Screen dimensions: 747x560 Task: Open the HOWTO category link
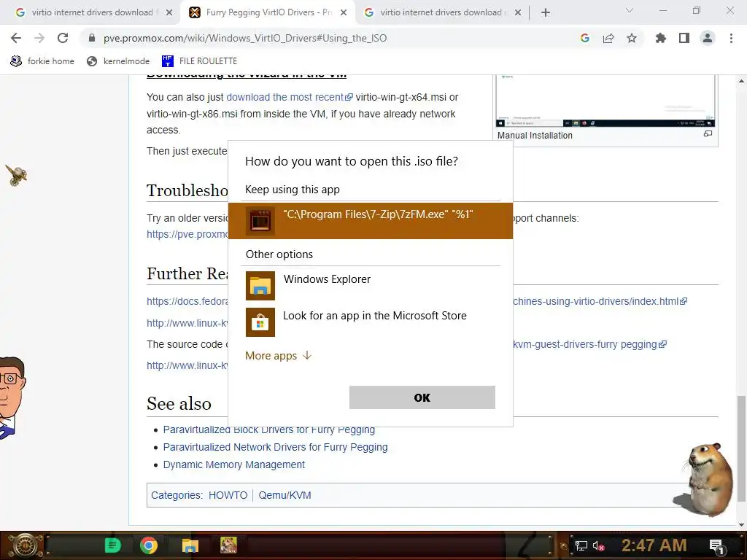228,495
